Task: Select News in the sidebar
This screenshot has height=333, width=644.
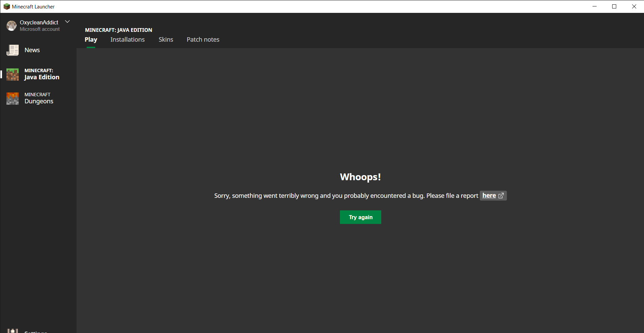Action: coord(32,50)
